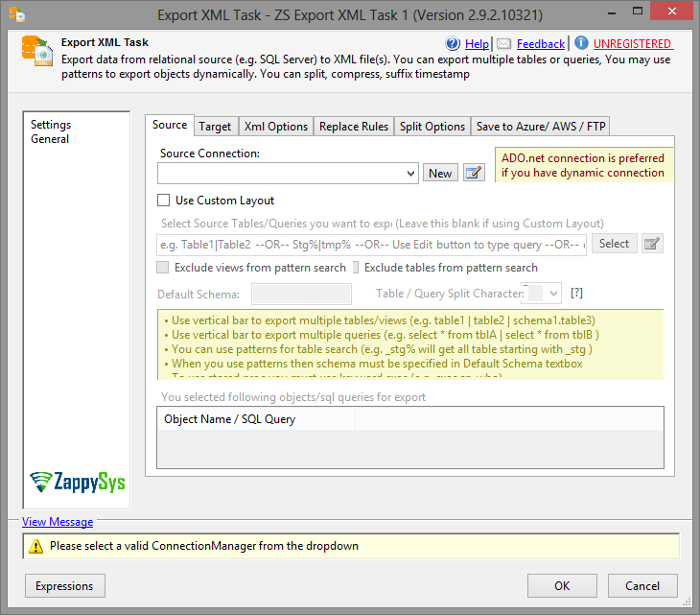Click the Select tables button
The width and height of the screenshot is (700, 615).
tap(614, 244)
